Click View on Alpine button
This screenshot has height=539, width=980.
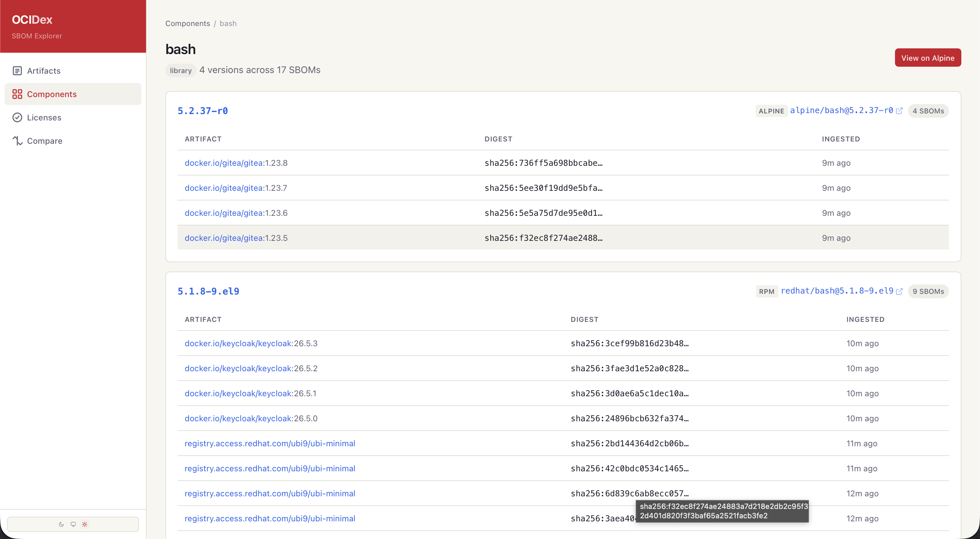coord(927,58)
